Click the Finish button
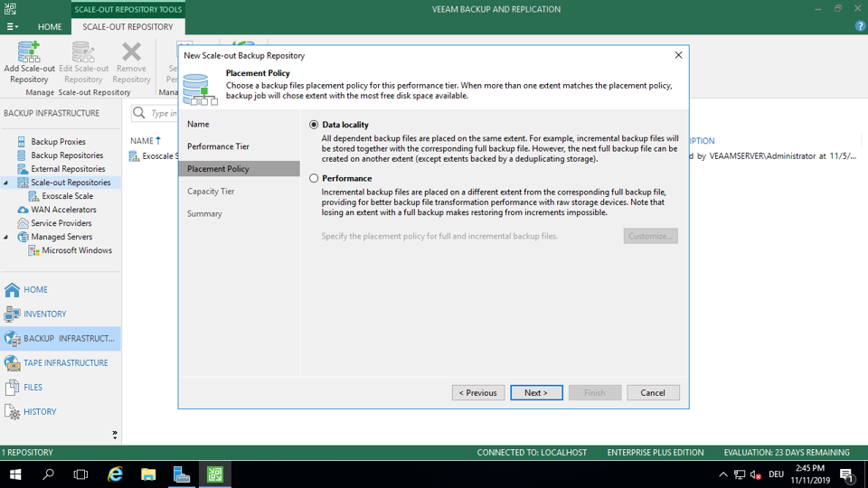 pos(595,393)
